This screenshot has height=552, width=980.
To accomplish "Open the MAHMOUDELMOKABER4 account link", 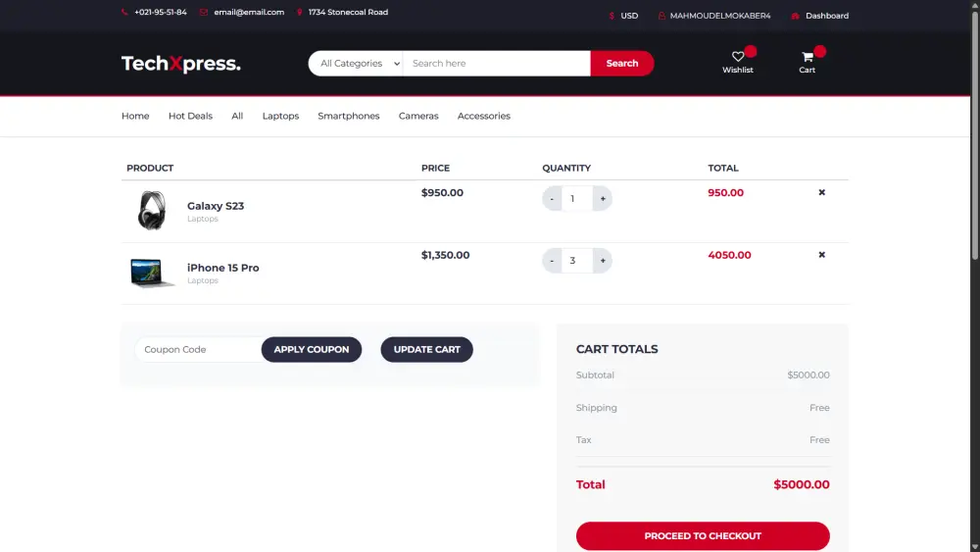I will [x=720, y=16].
